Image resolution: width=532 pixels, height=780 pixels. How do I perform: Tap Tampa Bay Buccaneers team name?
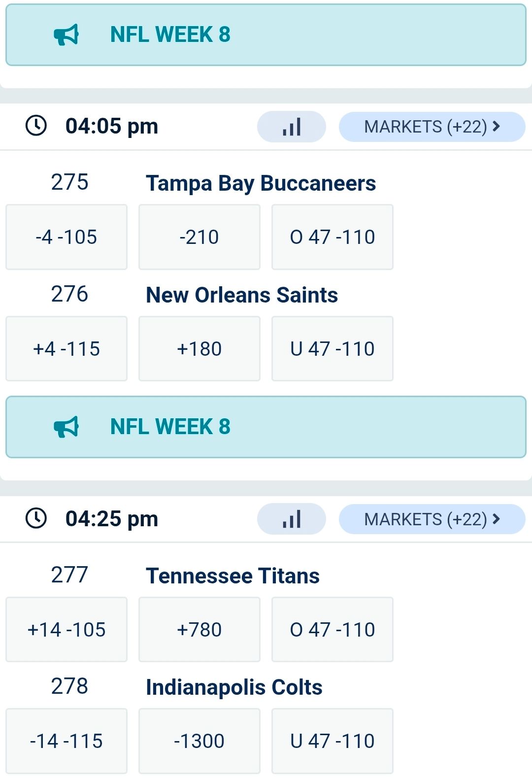(261, 183)
